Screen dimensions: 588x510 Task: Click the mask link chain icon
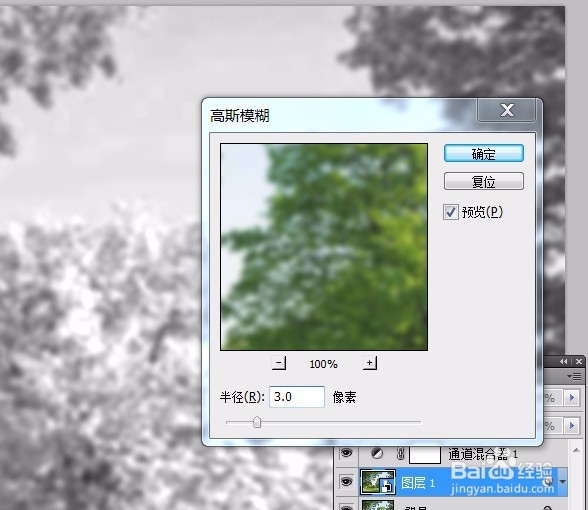[400, 454]
